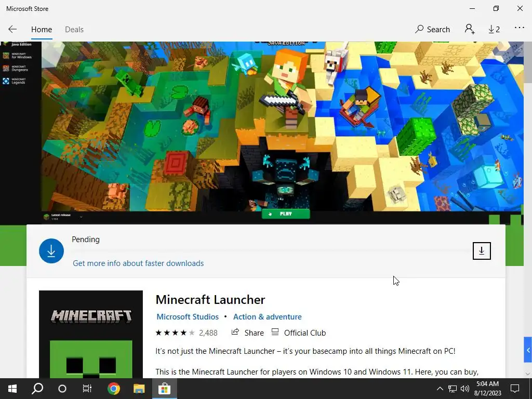Switch to the Home tab
Viewport: 532px width, 399px height.
coord(42,30)
